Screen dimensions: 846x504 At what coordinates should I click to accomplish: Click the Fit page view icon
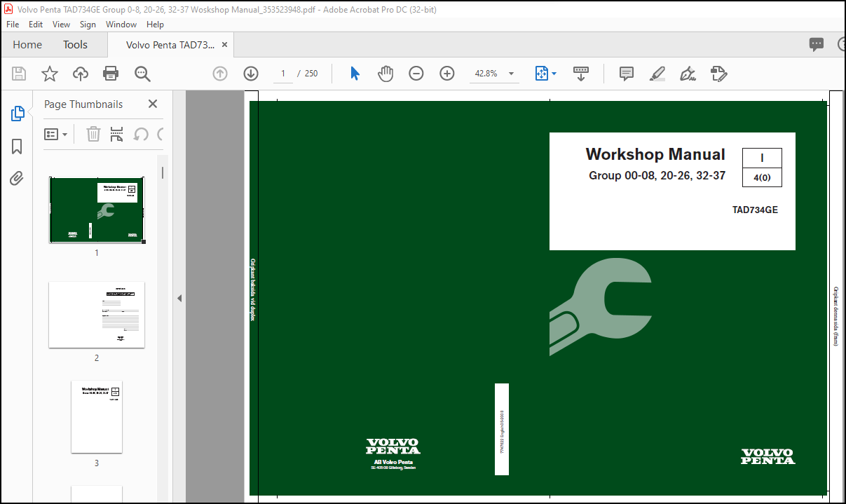541,74
